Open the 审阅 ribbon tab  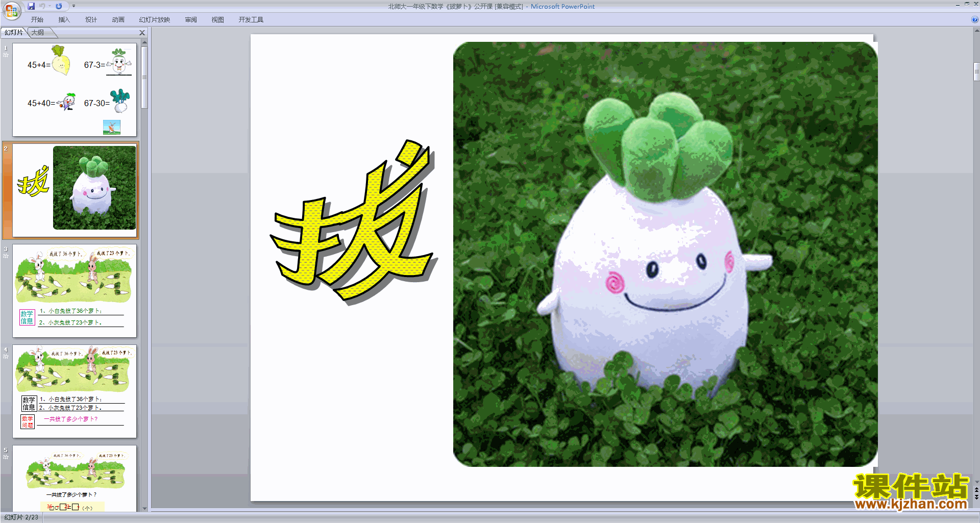191,20
